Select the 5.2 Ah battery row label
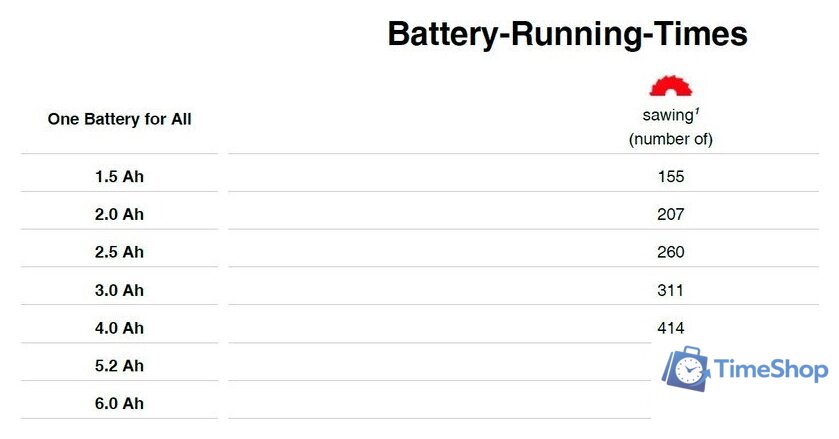 pos(120,366)
